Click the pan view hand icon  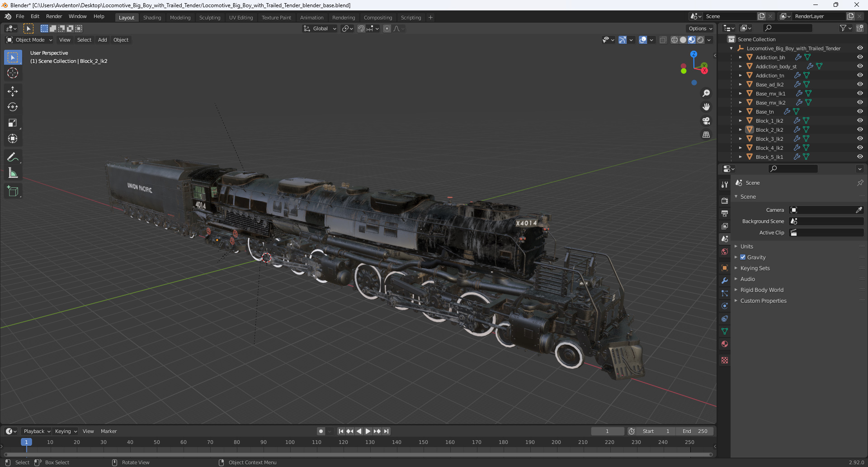coord(706,107)
